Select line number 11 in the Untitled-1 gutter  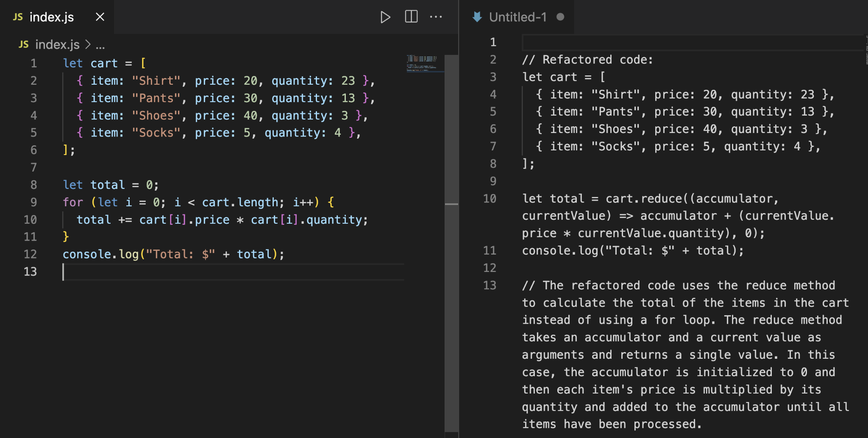pyautogui.click(x=490, y=250)
